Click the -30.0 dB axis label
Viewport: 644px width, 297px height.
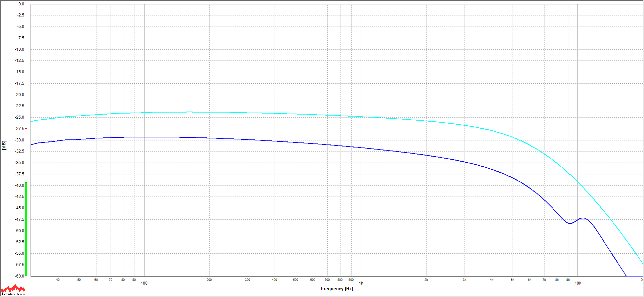pyautogui.click(x=20, y=140)
